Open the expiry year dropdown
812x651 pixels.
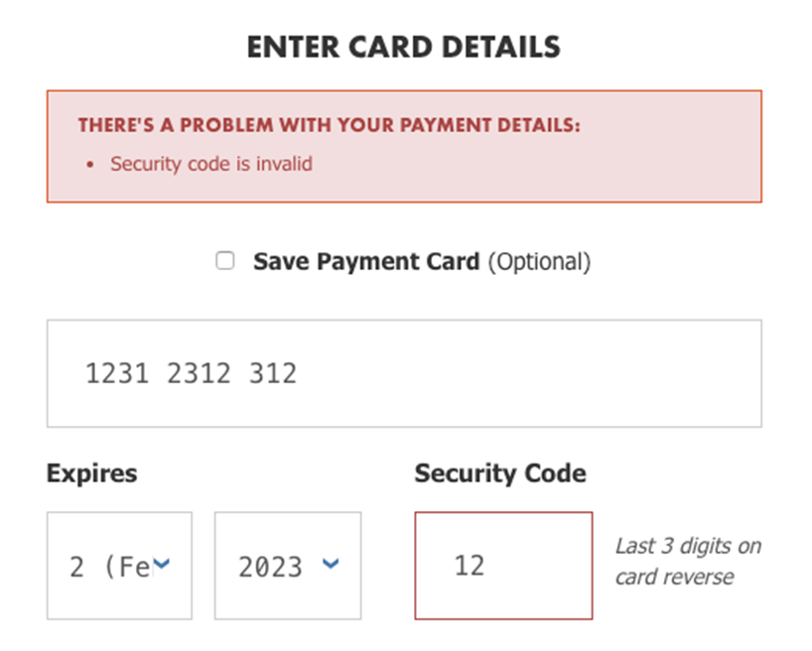coord(288,566)
